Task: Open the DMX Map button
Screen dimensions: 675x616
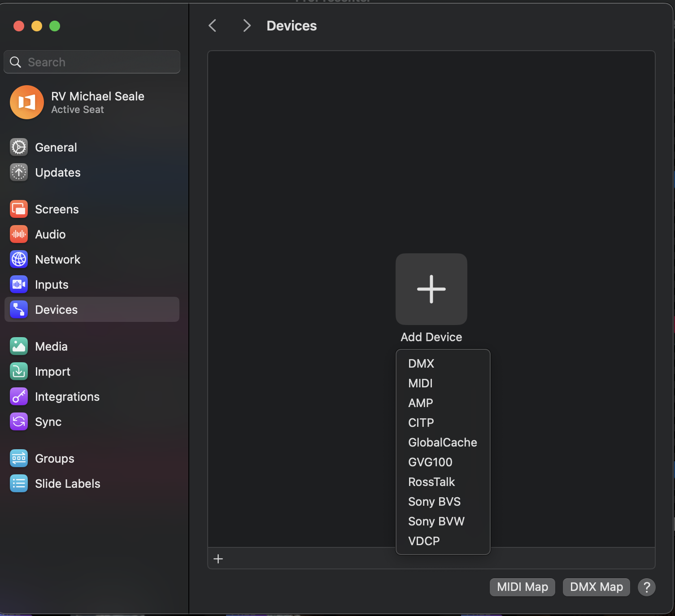Action: pyautogui.click(x=596, y=587)
